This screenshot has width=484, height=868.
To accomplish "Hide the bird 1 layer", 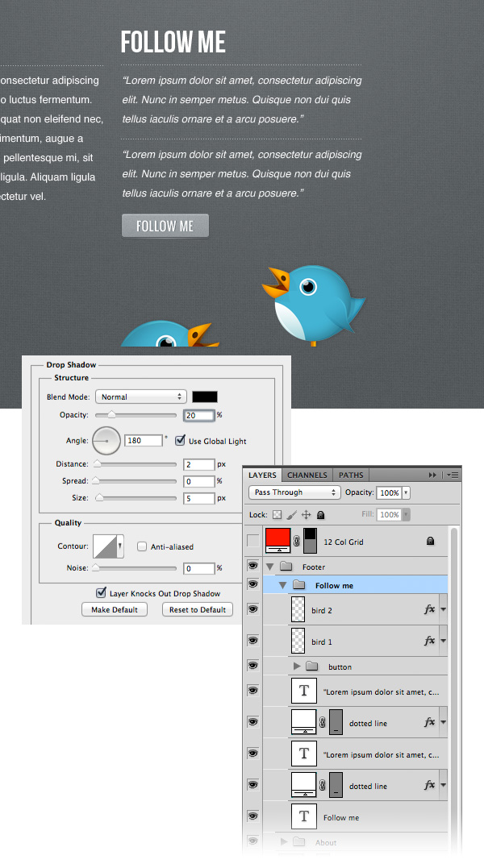I will point(253,641).
